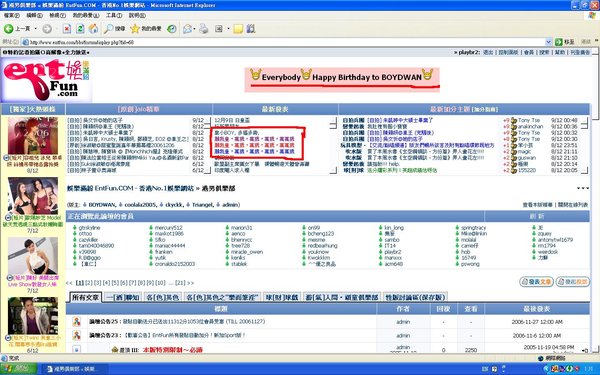Open the 檢視(V) menu

pyautogui.click(x=57, y=15)
